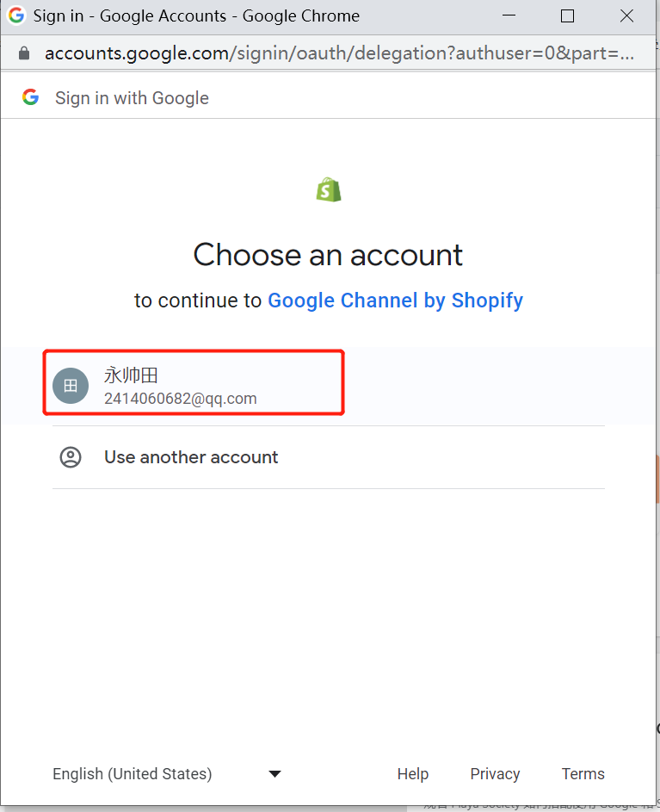This screenshot has height=812, width=660.
Task: Open the Help link
Action: (413, 774)
